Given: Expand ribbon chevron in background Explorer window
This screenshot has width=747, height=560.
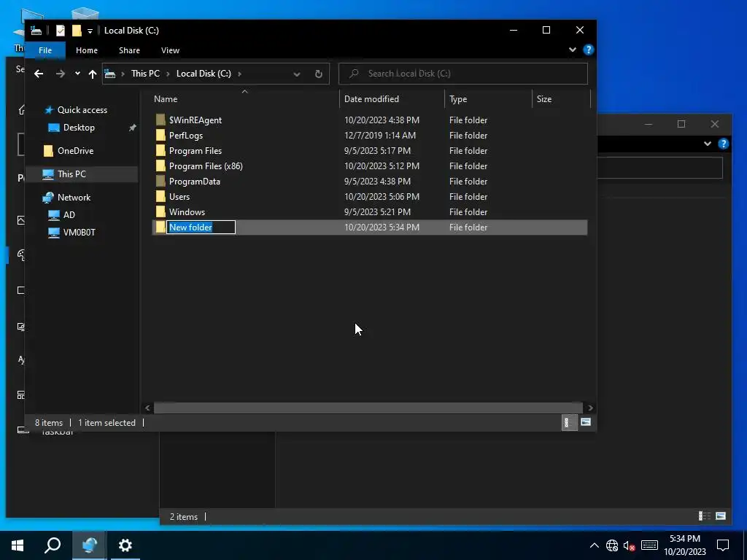Looking at the screenshot, I should point(708,144).
